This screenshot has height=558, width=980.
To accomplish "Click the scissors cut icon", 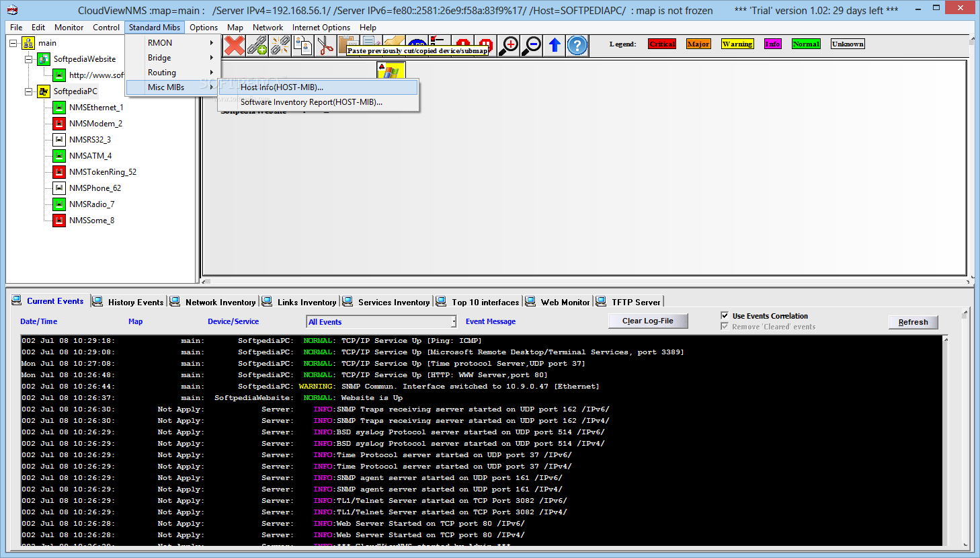I will coord(326,45).
